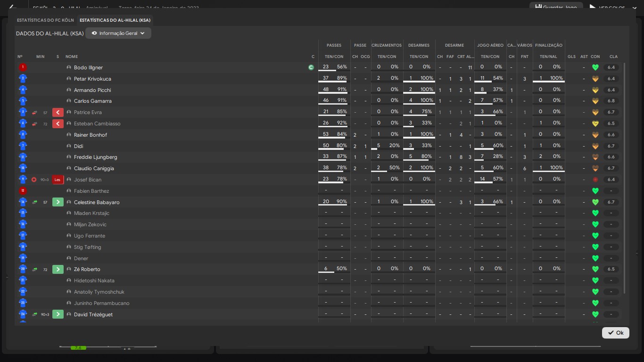Click the captain badge in Bodo Illgner's row

pyautogui.click(x=311, y=67)
